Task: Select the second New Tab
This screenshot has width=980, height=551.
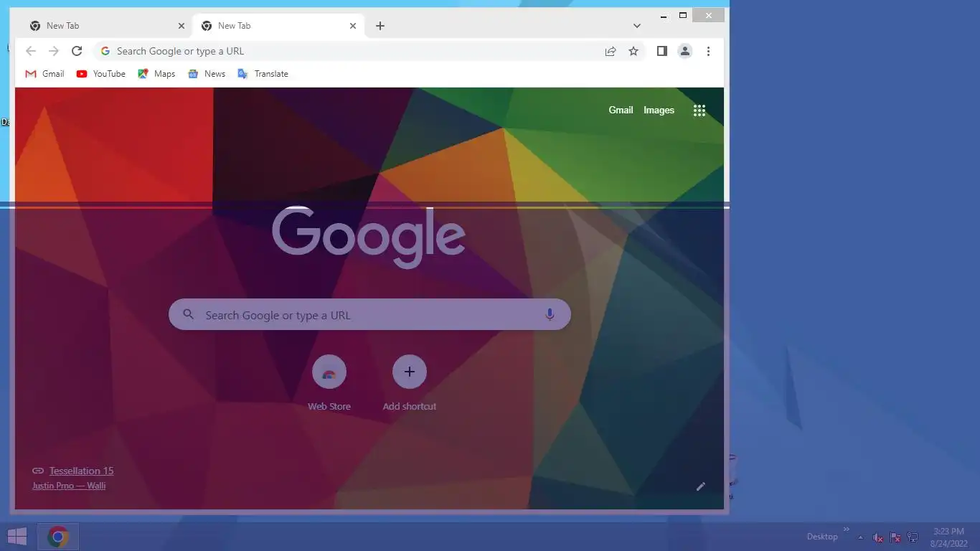Action: [278, 26]
